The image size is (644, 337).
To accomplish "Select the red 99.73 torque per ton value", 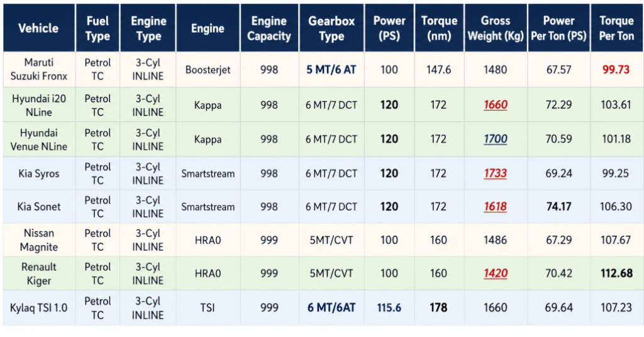I will [616, 70].
